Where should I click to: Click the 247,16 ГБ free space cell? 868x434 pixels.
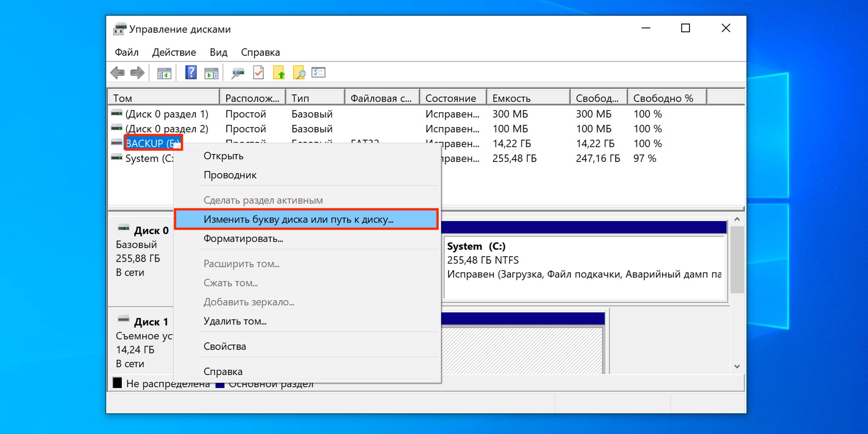(x=598, y=158)
